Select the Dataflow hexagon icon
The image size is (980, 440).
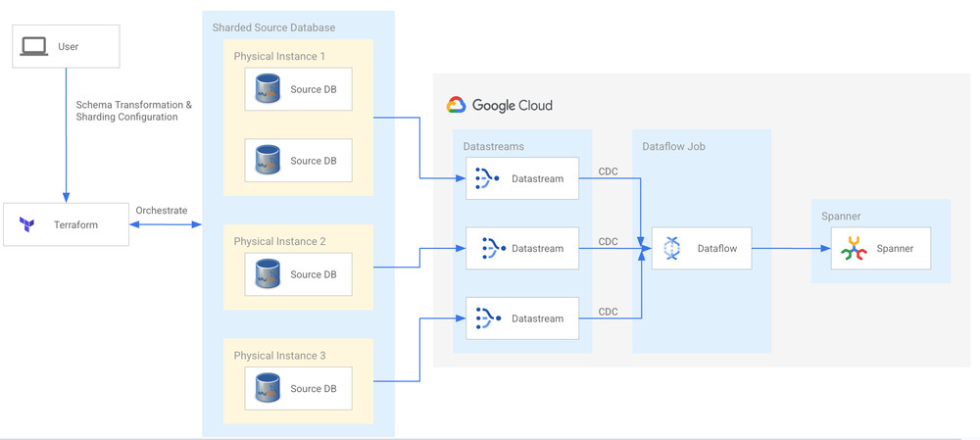click(671, 249)
